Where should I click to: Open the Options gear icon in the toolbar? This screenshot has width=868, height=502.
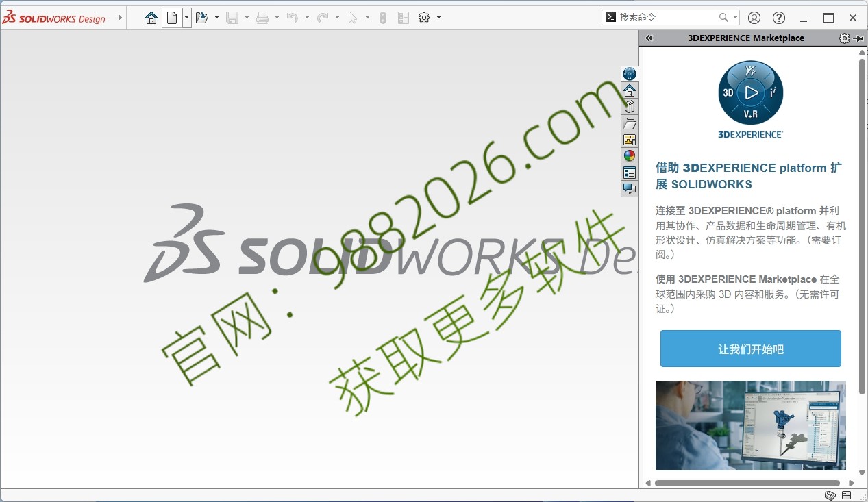click(424, 18)
